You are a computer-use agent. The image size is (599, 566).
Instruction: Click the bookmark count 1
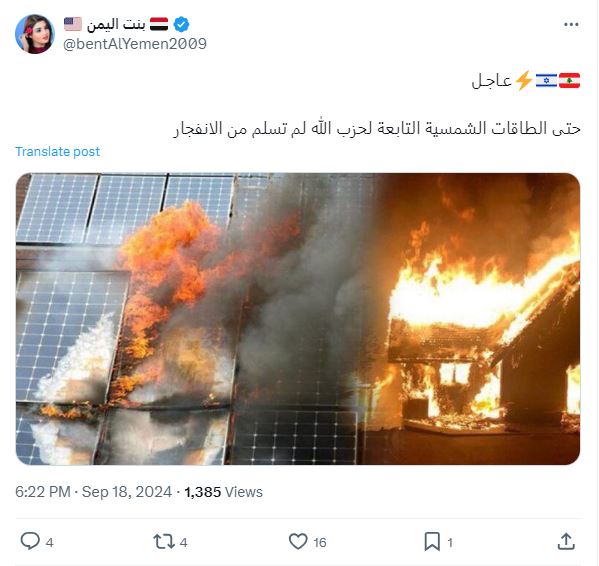pyautogui.click(x=450, y=542)
